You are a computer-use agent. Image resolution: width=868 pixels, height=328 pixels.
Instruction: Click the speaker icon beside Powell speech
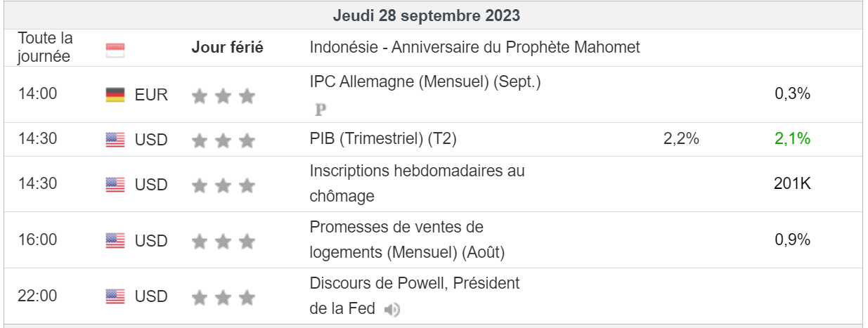pyautogui.click(x=392, y=309)
